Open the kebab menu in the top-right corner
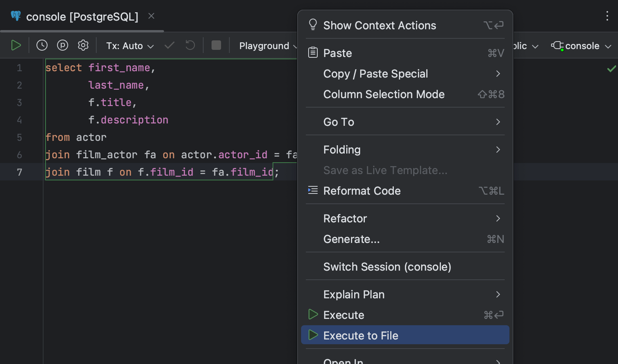 point(607,16)
